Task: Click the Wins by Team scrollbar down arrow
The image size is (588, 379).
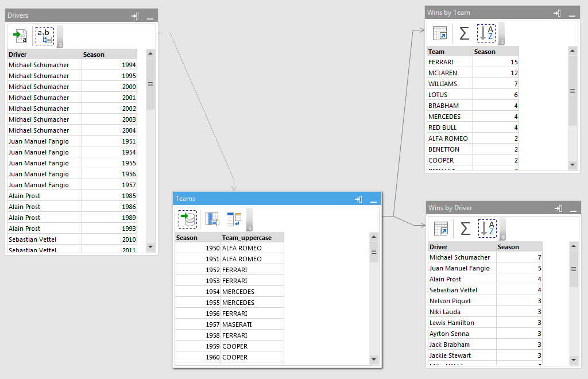Action: coord(572,165)
